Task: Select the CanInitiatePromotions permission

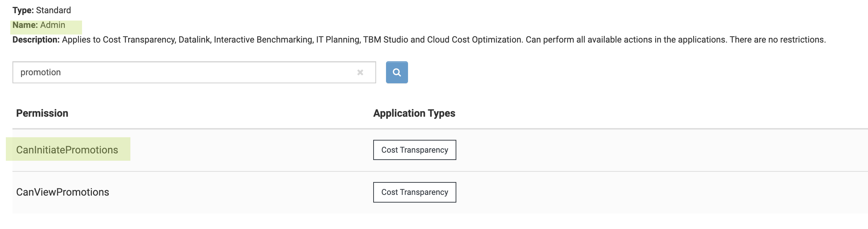Action: [x=67, y=150]
